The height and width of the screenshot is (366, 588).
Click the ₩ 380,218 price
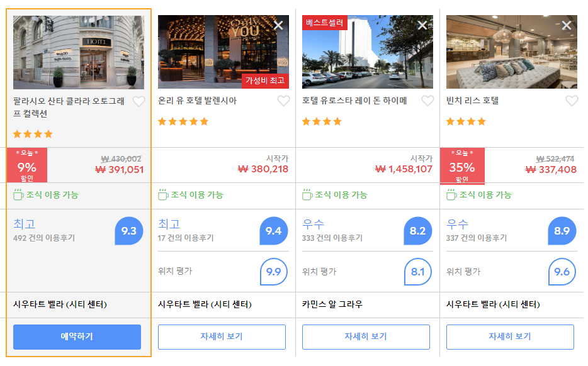pos(263,169)
